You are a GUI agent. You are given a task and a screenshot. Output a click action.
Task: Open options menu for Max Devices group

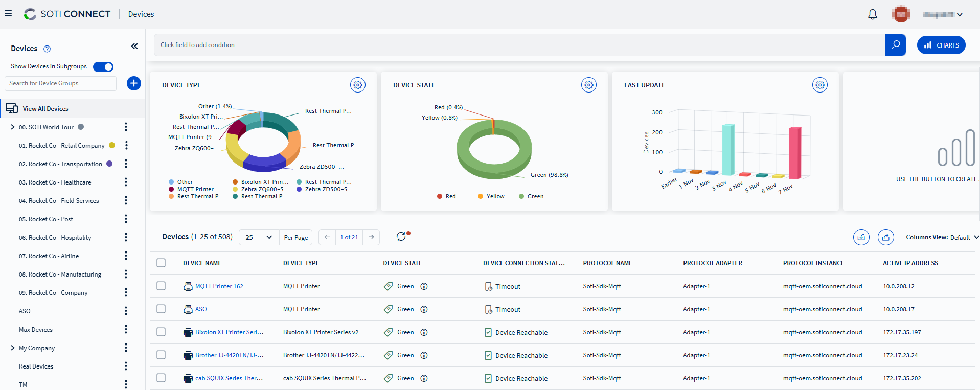126,329
